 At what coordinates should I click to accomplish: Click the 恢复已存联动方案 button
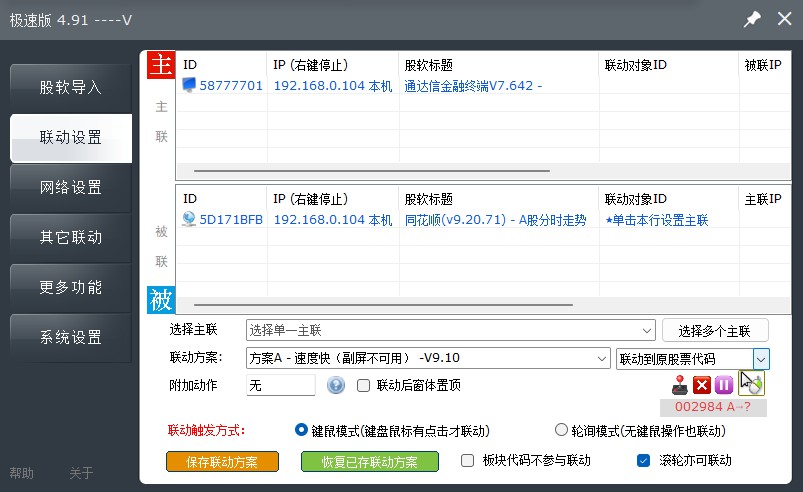pos(369,462)
